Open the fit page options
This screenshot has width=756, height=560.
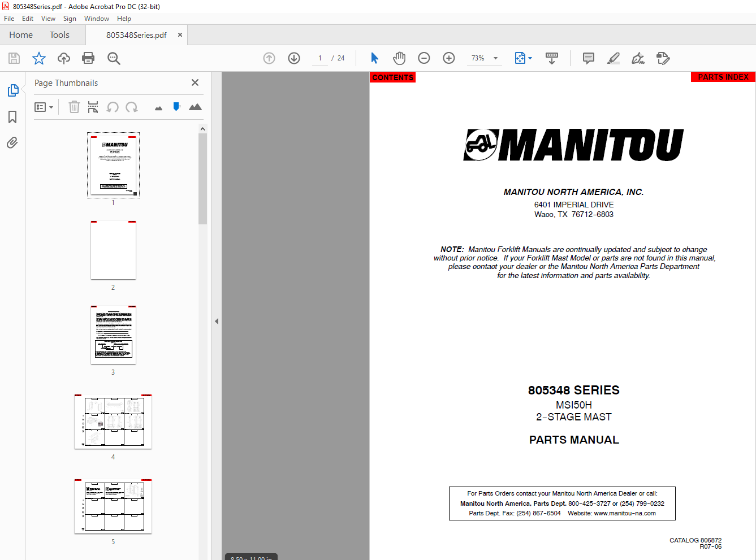(524, 58)
